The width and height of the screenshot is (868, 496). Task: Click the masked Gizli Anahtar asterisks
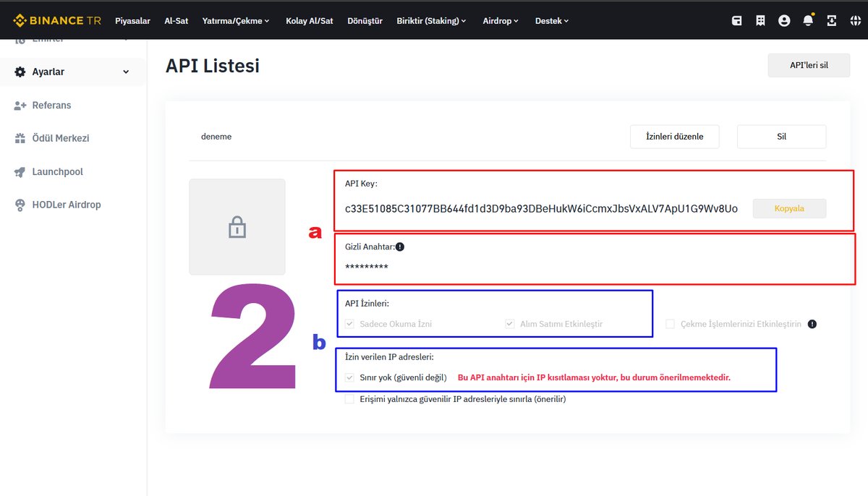(367, 268)
